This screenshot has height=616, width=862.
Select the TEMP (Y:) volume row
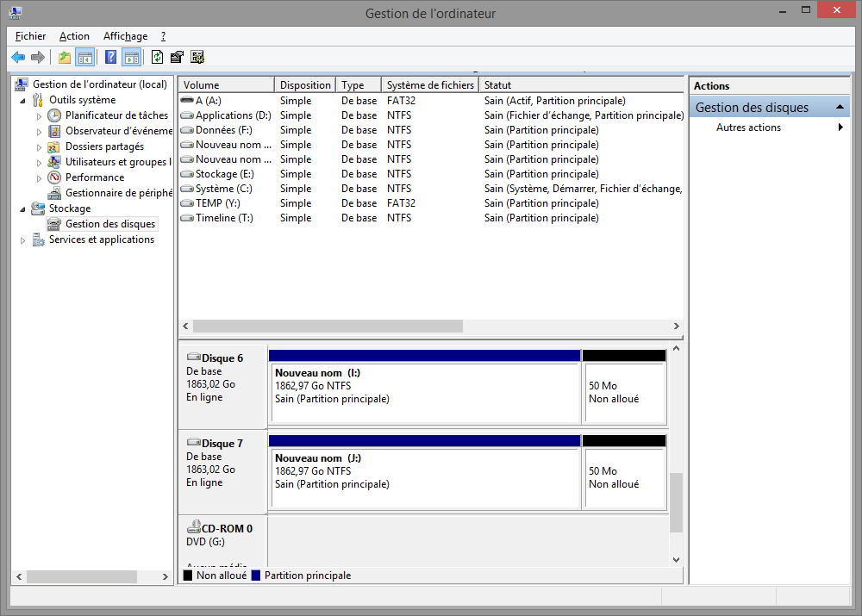tap(430, 203)
